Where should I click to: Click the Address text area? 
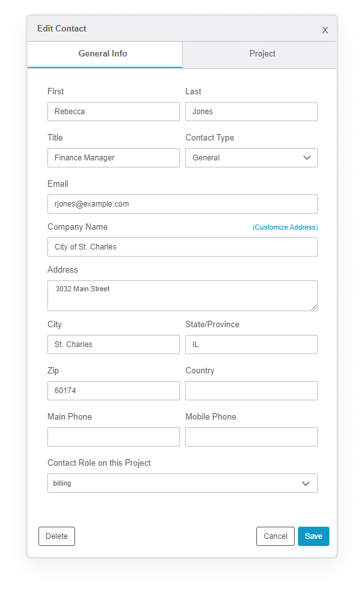[x=183, y=296]
